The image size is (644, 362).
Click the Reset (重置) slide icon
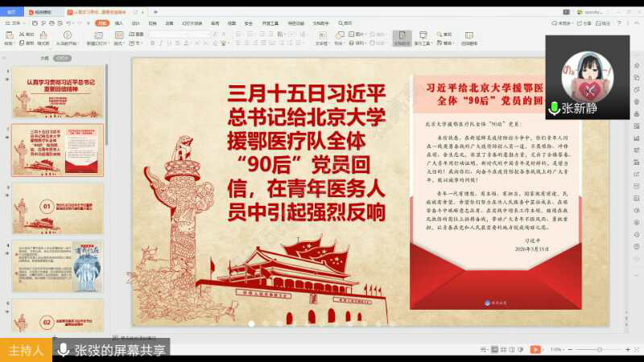132,34
